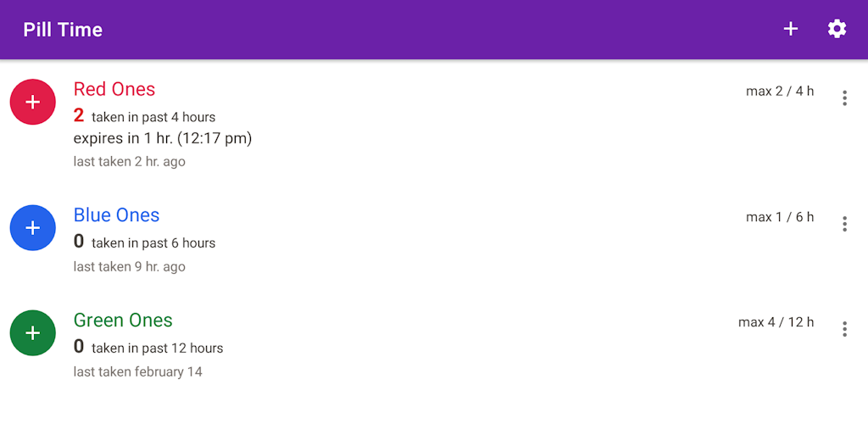Tap the red plus to log Red Ones
Screen dimensions: 868x424
pos(33,102)
